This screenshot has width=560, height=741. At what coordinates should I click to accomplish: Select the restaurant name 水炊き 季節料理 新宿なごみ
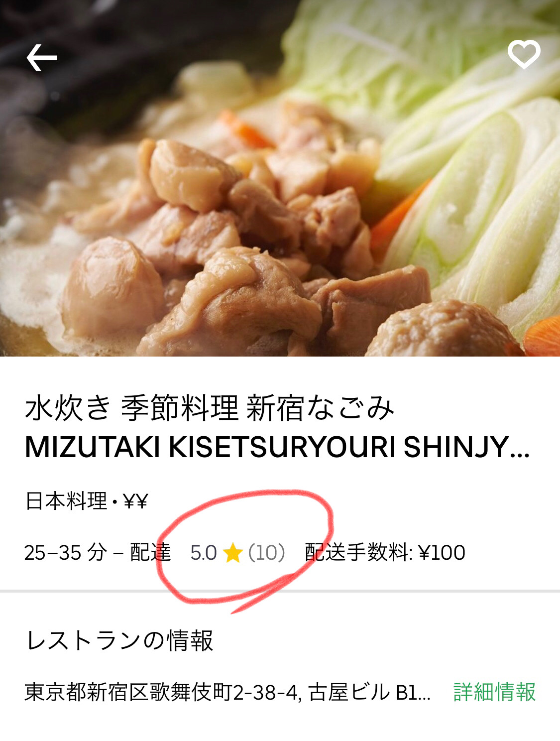coord(210,408)
